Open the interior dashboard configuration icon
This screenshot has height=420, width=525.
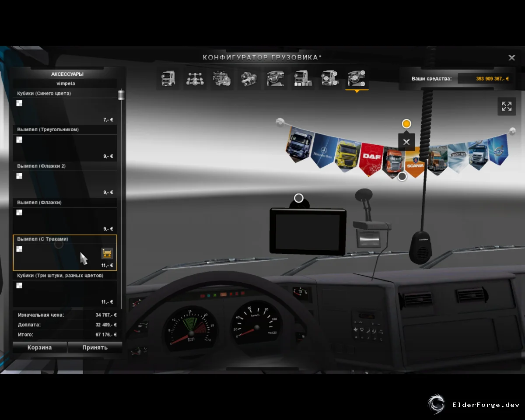click(276, 79)
